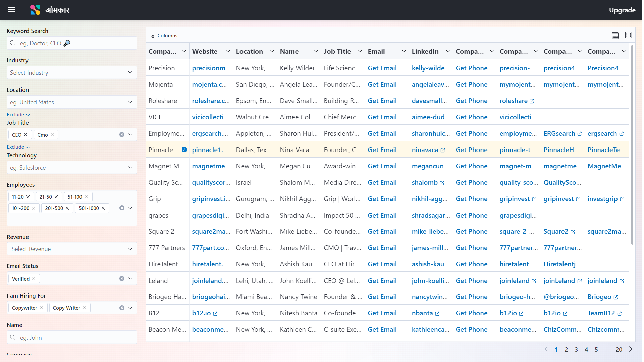Clear all employee range selections

click(x=122, y=208)
